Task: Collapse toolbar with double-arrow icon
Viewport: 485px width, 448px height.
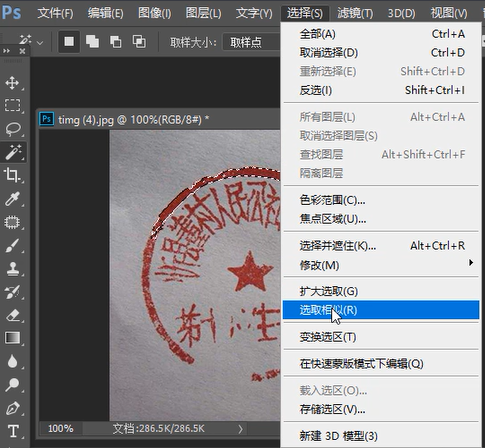Action: coord(6,51)
